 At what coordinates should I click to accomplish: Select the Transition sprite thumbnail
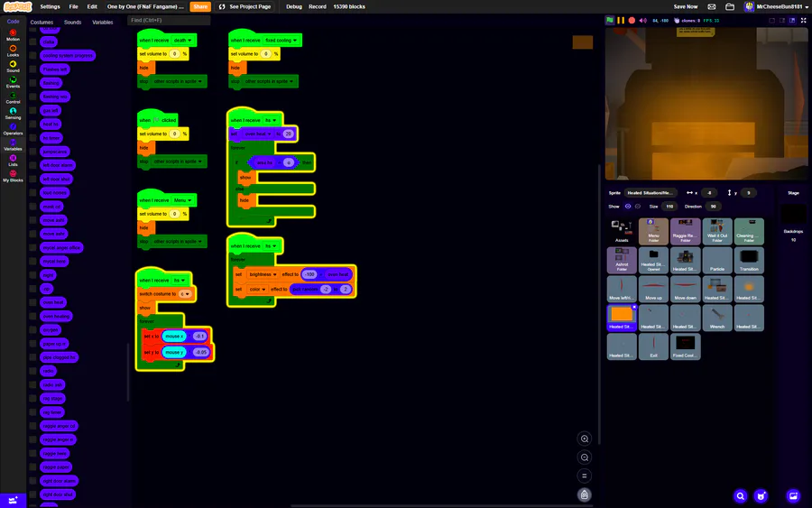click(x=749, y=261)
